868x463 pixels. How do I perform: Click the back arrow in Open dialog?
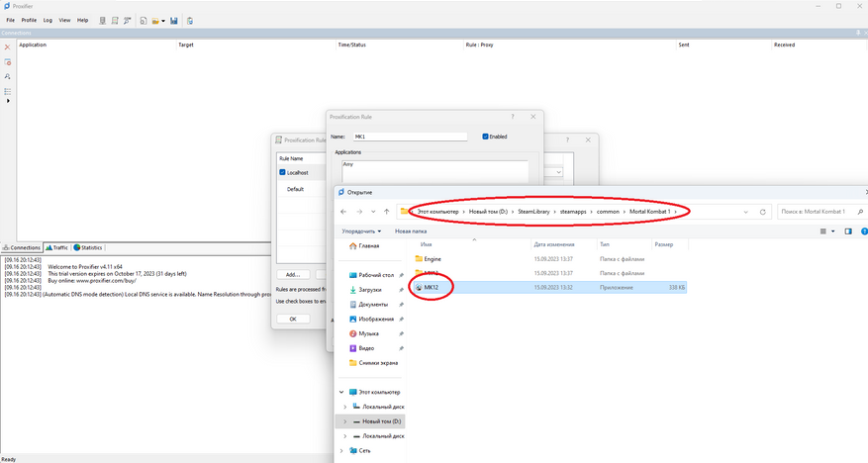(343, 212)
